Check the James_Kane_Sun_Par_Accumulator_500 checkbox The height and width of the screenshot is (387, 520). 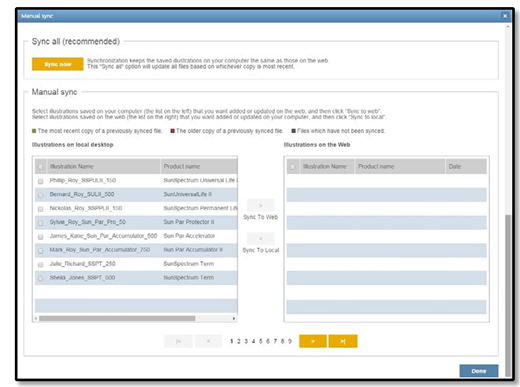pos(41,237)
